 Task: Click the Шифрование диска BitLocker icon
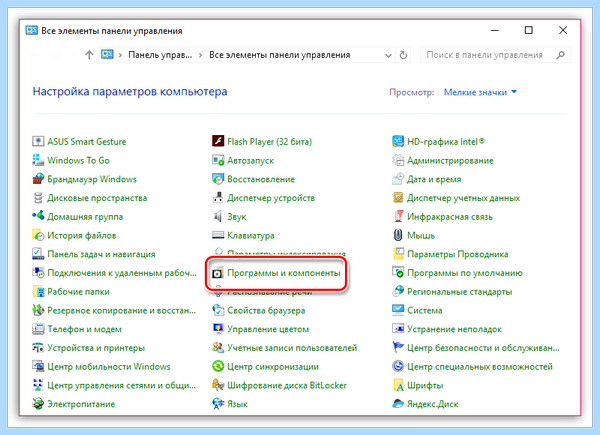tap(218, 385)
